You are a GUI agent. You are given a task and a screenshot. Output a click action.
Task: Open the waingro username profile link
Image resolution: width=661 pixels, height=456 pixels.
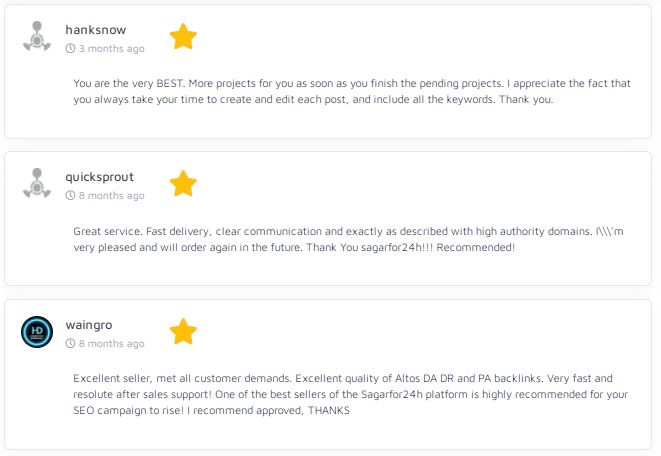pos(90,325)
